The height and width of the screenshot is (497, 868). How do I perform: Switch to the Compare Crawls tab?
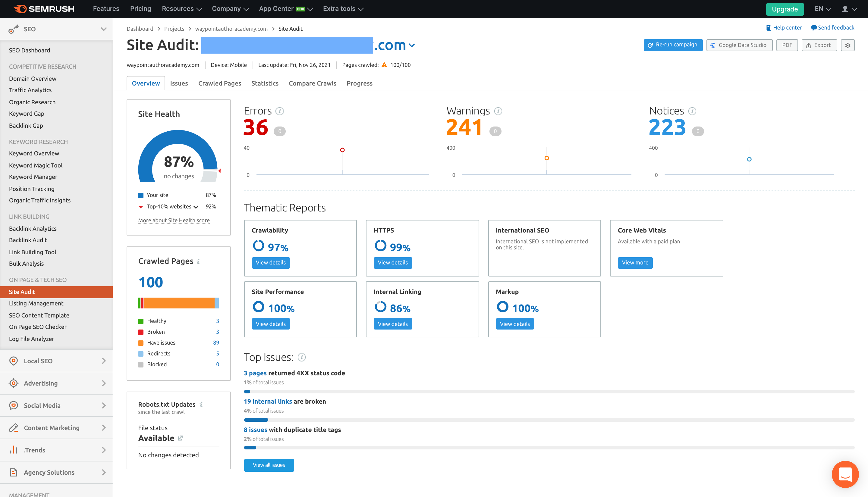[312, 83]
